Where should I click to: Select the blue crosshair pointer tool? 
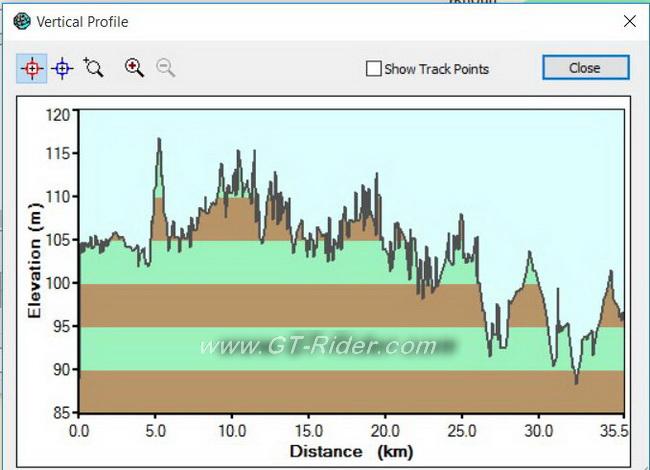[x=62, y=68]
